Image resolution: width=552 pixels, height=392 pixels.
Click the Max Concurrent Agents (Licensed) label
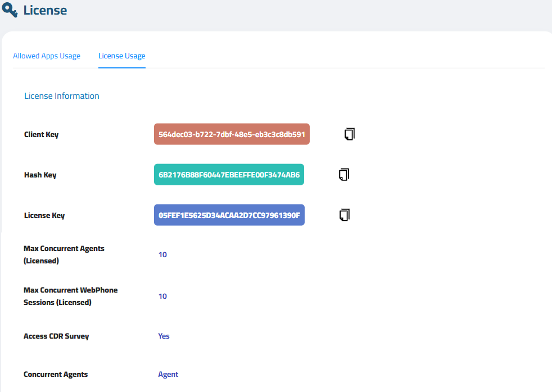pos(64,254)
